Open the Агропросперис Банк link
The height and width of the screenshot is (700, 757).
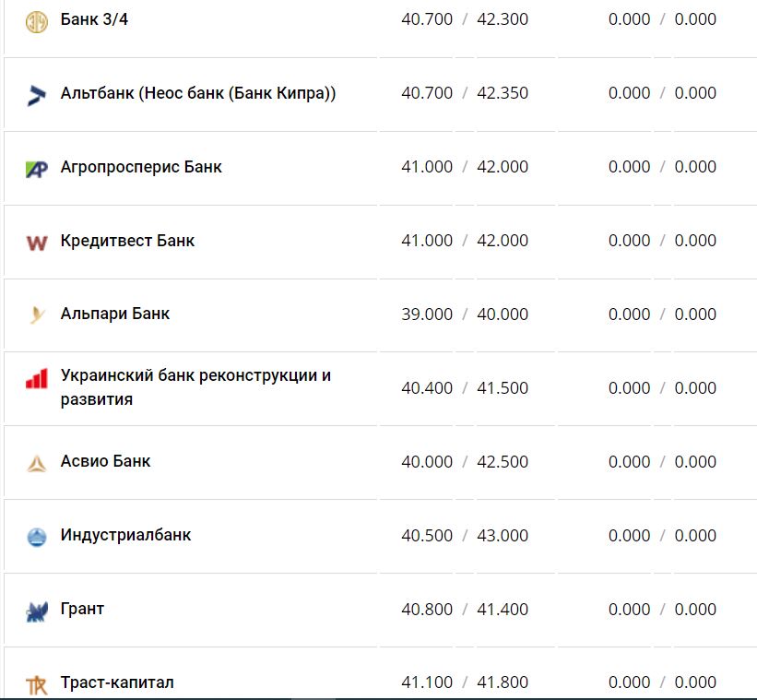(x=141, y=167)
